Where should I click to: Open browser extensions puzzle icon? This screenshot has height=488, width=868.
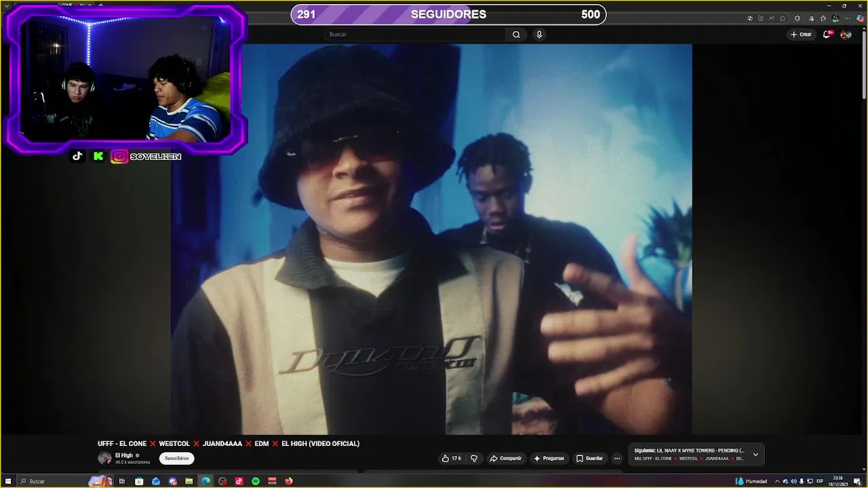797,18
